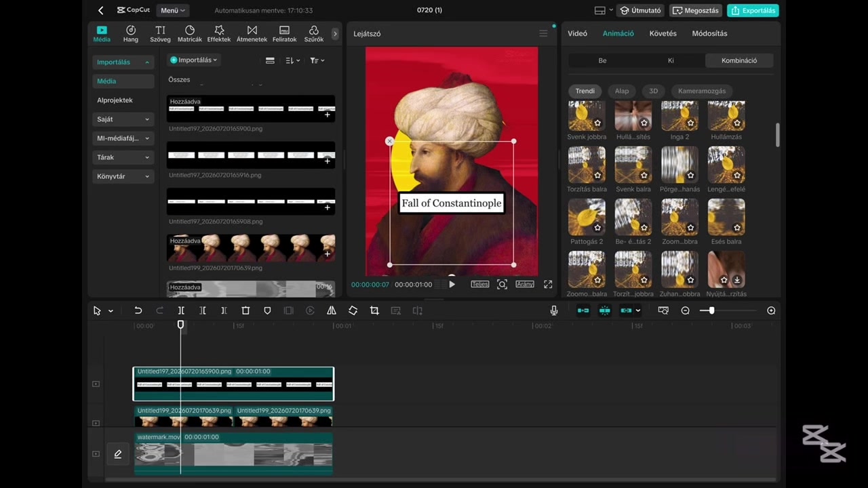This screenshot has height=488, width=868.
Task: Expand the Tárak section
Action: point(123,157)
